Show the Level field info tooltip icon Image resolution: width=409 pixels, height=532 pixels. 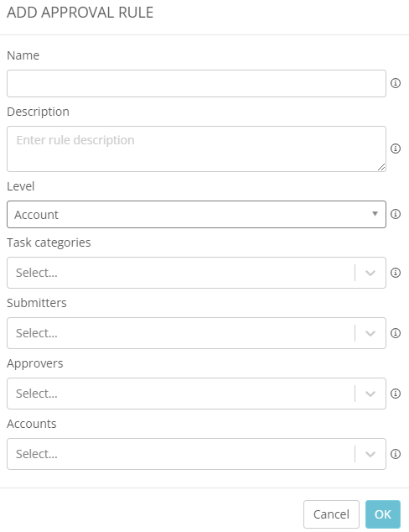tap(396, 214)
